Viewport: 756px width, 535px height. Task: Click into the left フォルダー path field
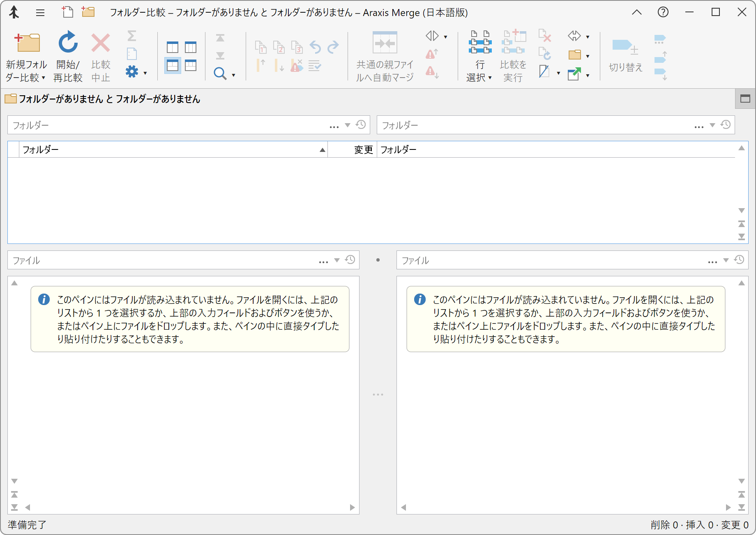[x=164, y=125]
